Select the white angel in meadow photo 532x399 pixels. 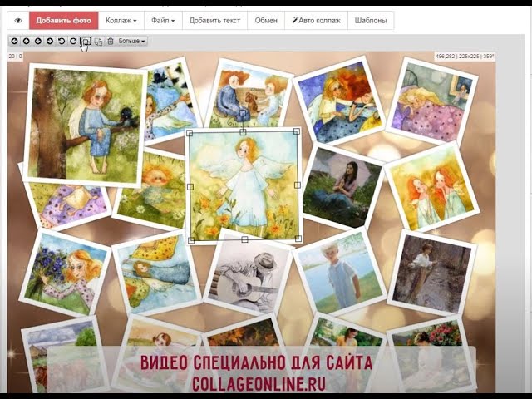click(244, 185)
